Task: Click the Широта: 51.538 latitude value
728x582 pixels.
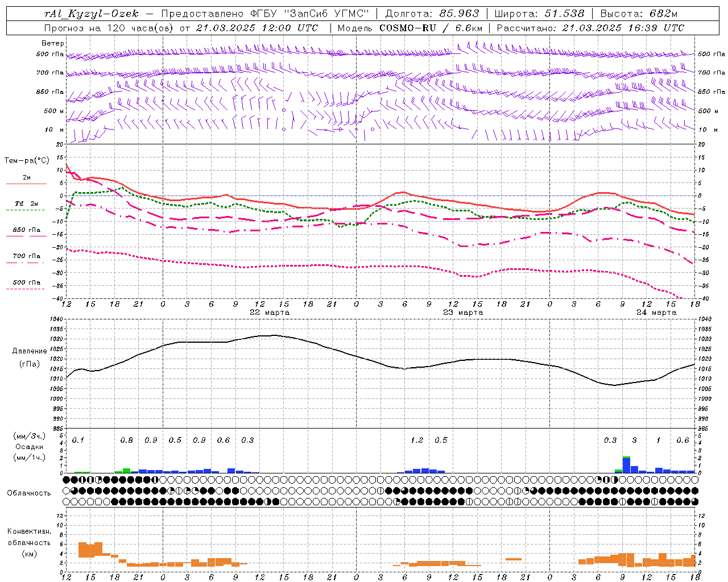Action: point(539,14)
